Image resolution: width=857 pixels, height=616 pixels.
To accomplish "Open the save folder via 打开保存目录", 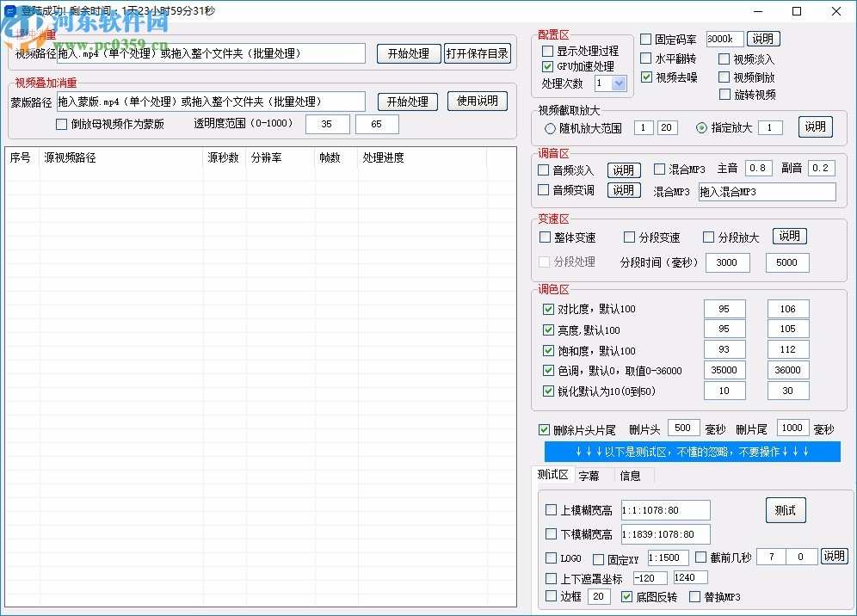I will pyautogui.click(x=478, y=52).
